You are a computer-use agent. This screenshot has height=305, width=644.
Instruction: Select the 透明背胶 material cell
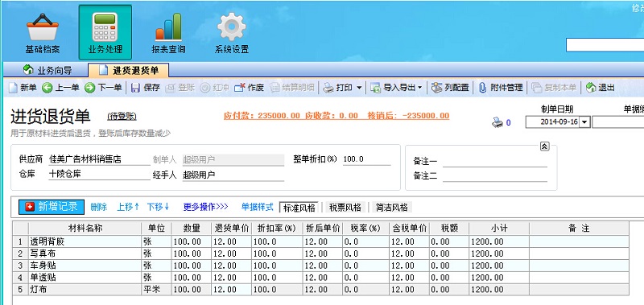click(x=85, y=241)
